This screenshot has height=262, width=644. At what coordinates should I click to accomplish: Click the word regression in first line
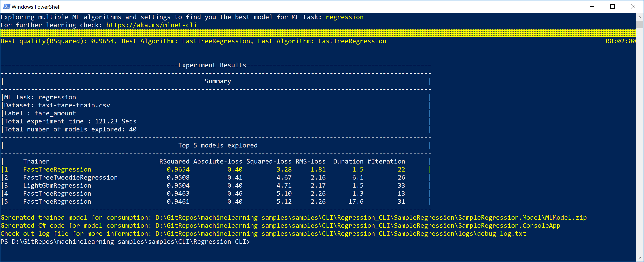[344, 17]
